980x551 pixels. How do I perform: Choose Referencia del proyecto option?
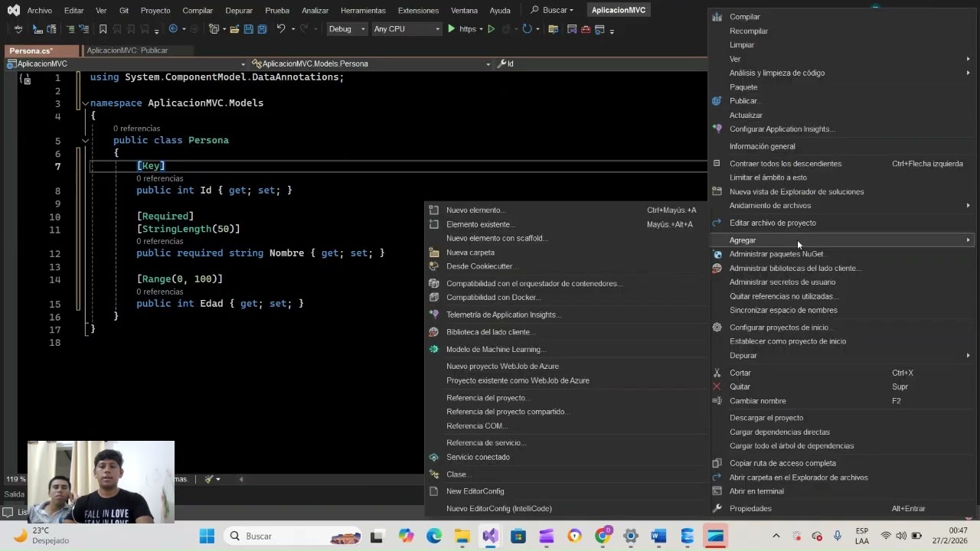pyautogui.click(x=566, y=398)
